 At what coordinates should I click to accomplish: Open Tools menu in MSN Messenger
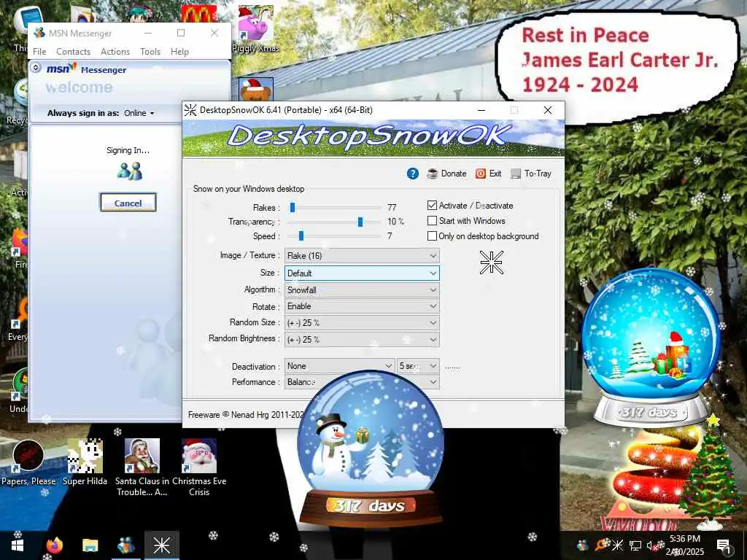click(150, 52)
